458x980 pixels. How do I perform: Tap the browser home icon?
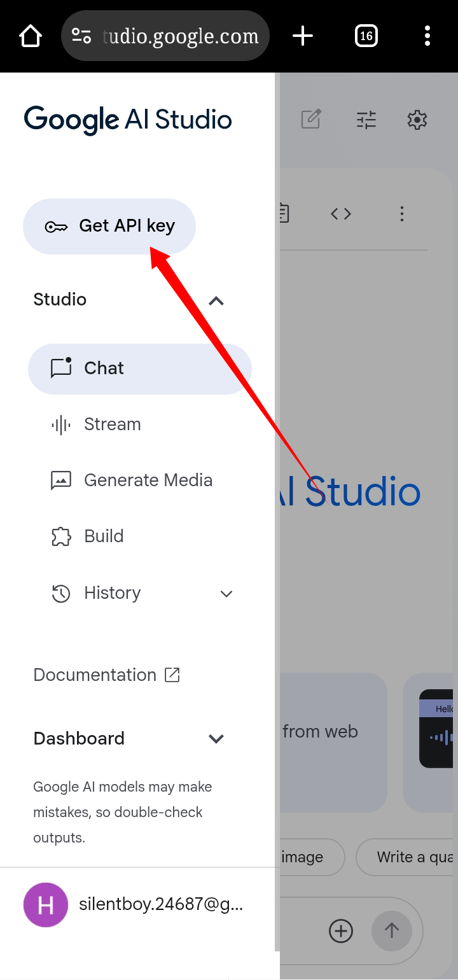31,36
